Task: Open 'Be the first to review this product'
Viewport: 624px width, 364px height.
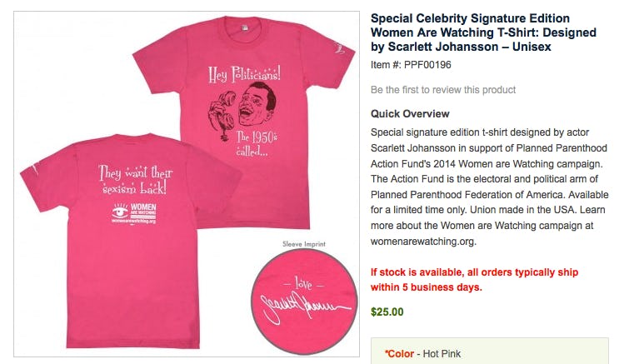Action: [x=443, y=90]
